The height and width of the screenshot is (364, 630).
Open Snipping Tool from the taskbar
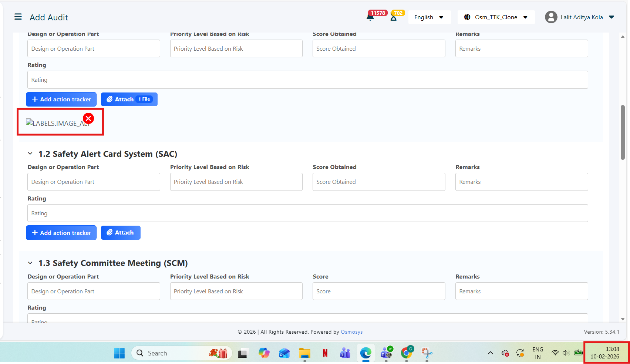427,353
